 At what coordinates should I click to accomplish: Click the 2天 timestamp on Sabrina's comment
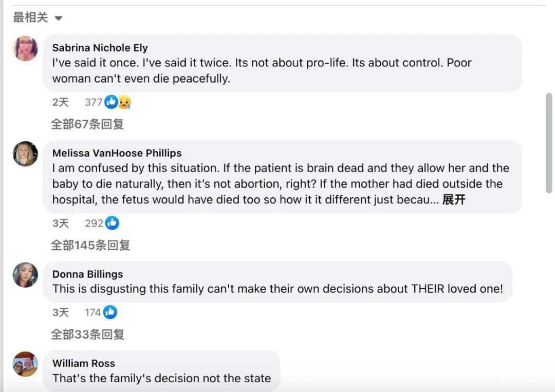[60, 102]
